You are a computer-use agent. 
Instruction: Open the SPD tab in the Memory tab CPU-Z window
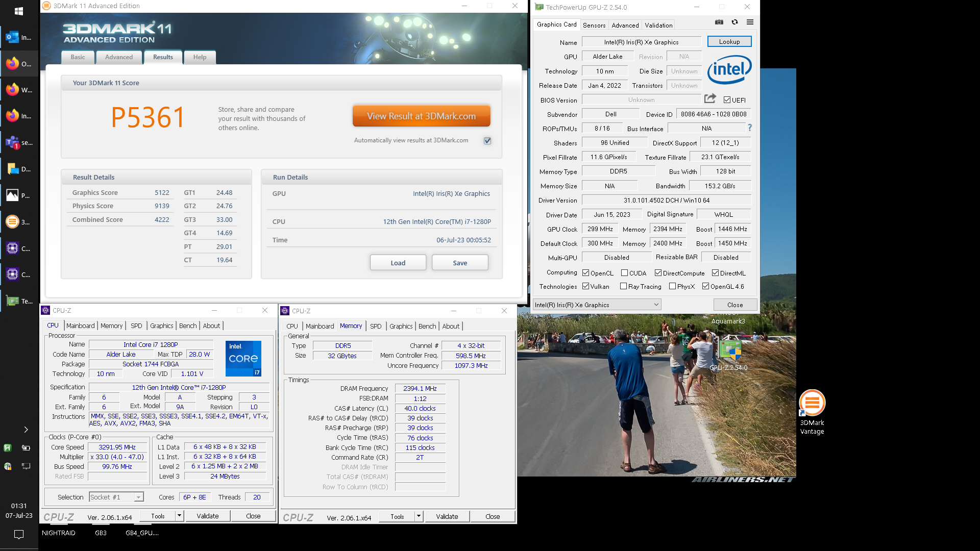(x=376, y=326)
